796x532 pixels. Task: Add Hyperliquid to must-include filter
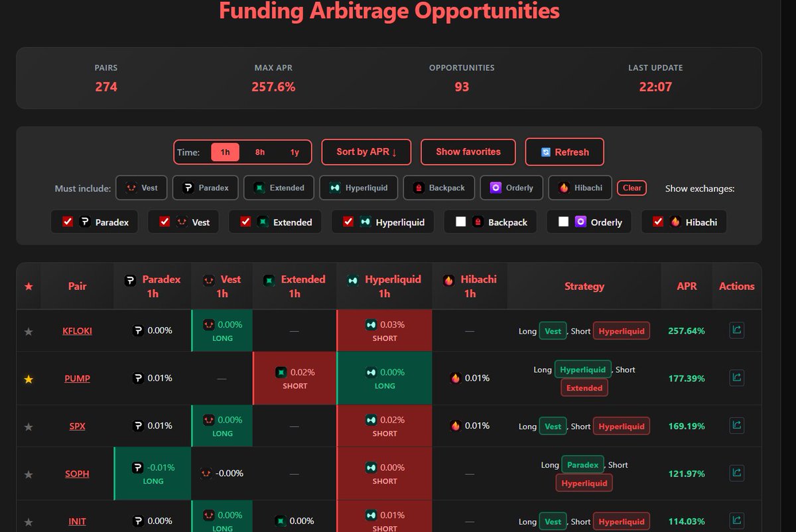pyautogui.click(x=359, y=188)
